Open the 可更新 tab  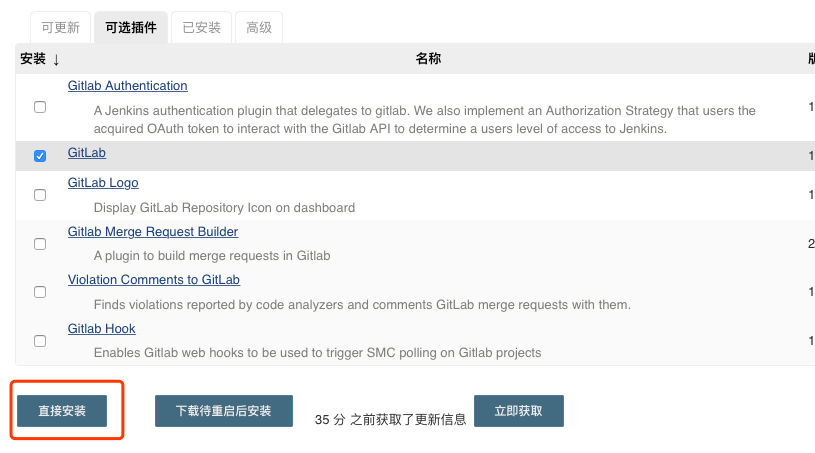[x=61, y=28]
